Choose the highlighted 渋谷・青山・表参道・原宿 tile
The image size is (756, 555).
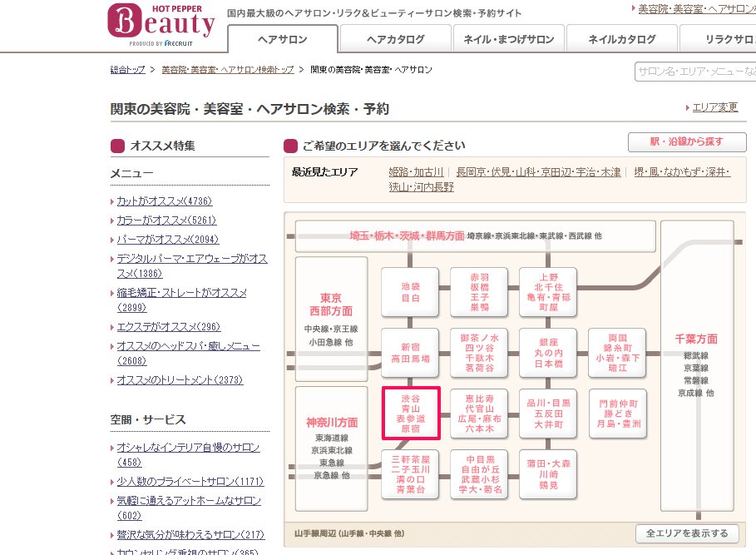411,414
